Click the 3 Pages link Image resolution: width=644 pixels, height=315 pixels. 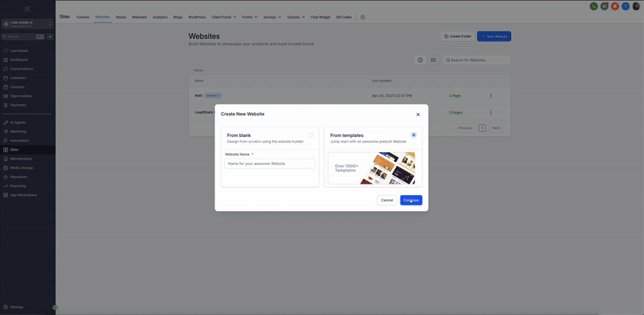455,112
